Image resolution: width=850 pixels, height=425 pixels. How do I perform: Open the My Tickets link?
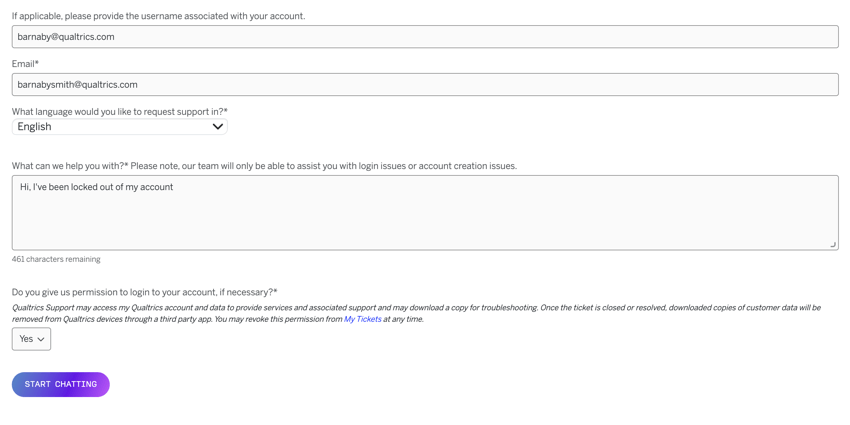[x=363, y=319]
